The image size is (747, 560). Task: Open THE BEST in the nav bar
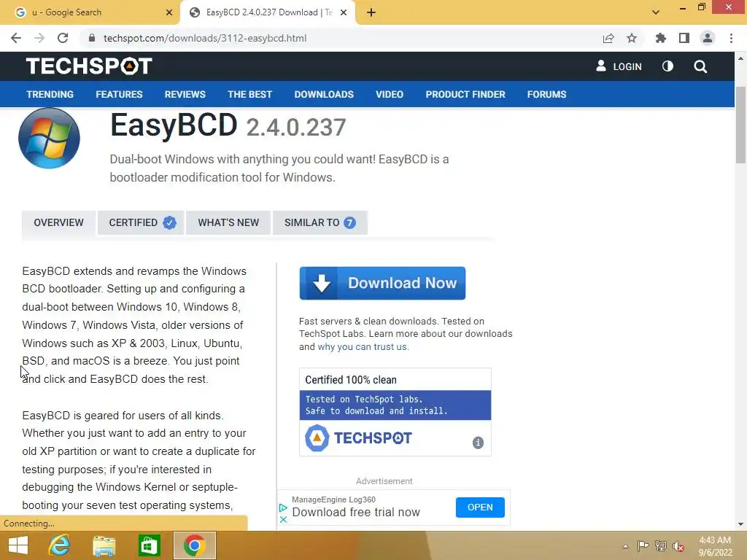(249, 94)
